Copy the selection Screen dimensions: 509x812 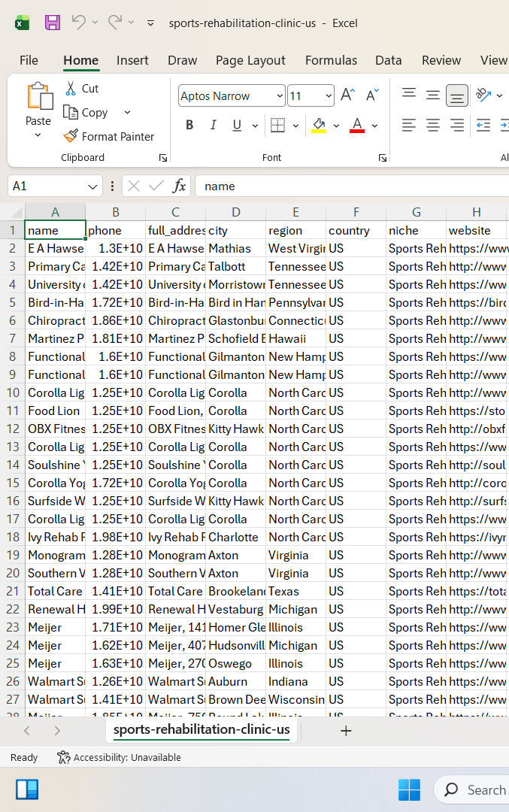(x=86, y=112)
